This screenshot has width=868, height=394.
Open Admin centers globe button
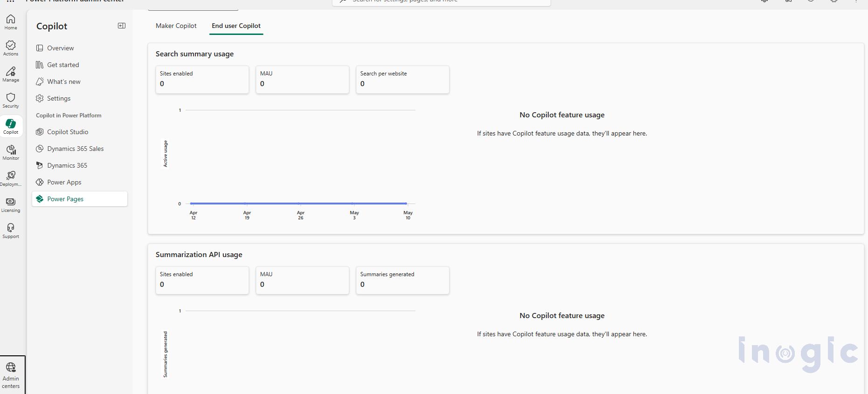pyautogui.click(x=11, y=375)
